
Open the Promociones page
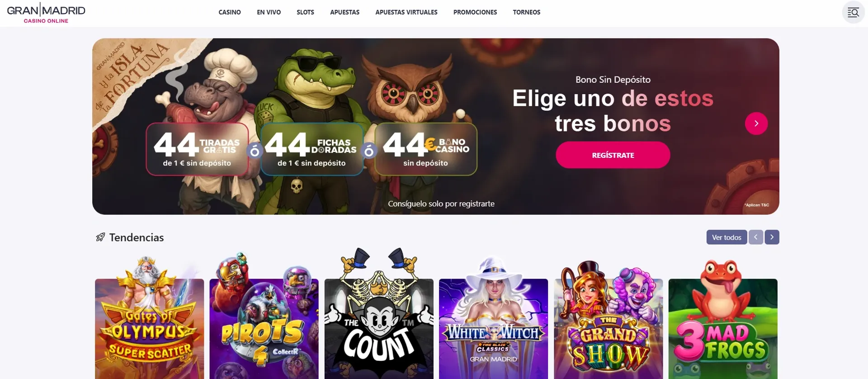475,12
